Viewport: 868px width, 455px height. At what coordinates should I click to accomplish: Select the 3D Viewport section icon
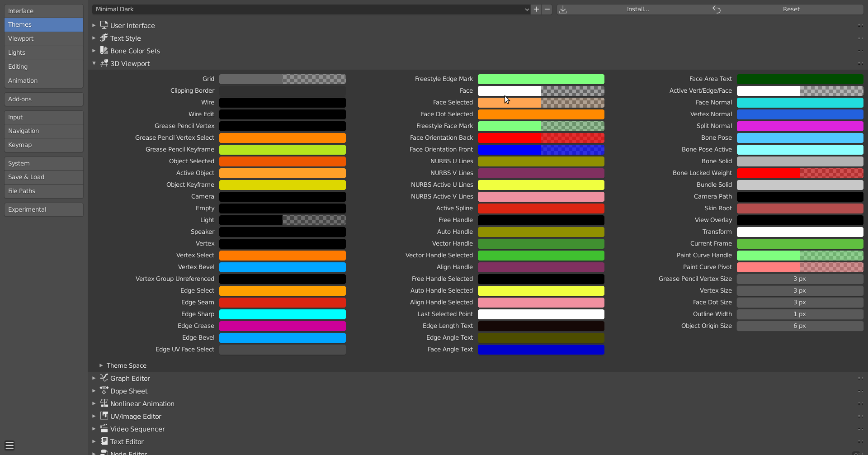pos(104,63)
